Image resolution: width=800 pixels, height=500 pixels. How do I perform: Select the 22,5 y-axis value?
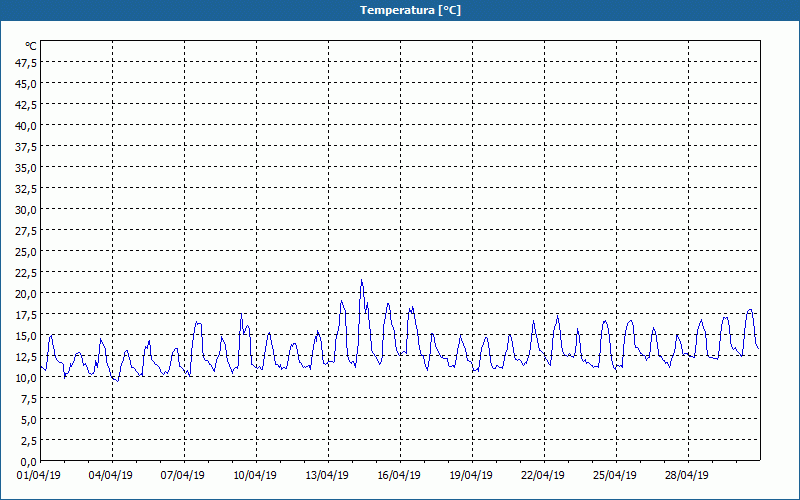[x=27, y=273]
